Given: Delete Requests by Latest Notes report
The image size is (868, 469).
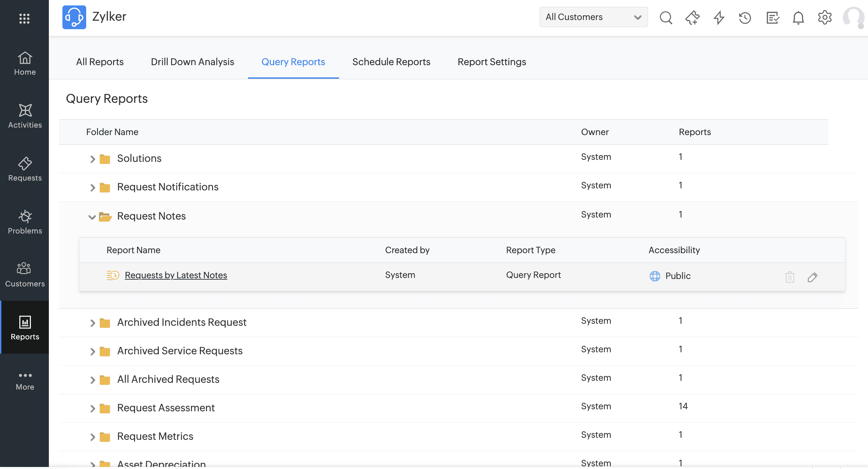Looking at the screenshot, I should point(790,277).
